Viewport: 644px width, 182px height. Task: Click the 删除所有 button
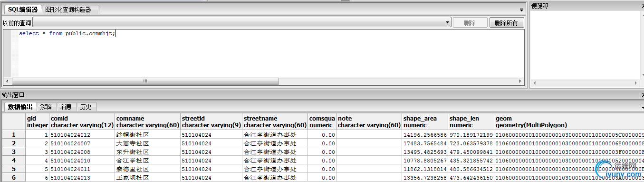click(507, 22)
